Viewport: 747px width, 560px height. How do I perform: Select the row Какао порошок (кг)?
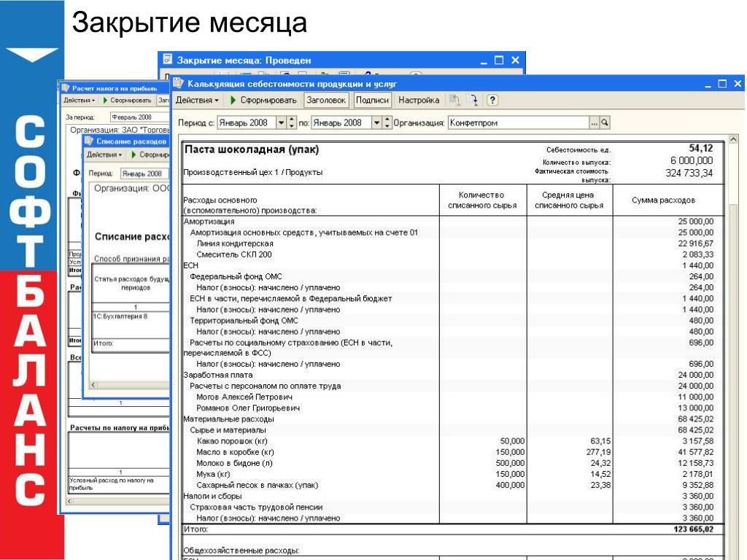click(x=453, y=441)
